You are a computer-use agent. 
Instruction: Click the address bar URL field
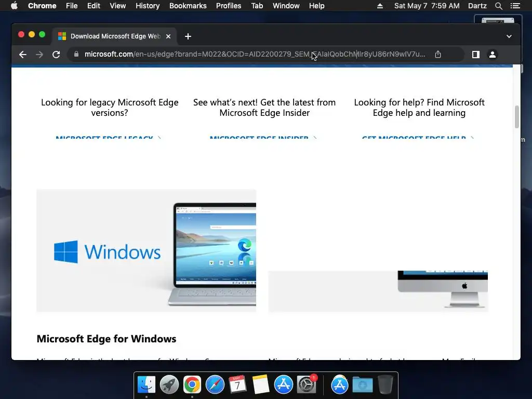255,54
